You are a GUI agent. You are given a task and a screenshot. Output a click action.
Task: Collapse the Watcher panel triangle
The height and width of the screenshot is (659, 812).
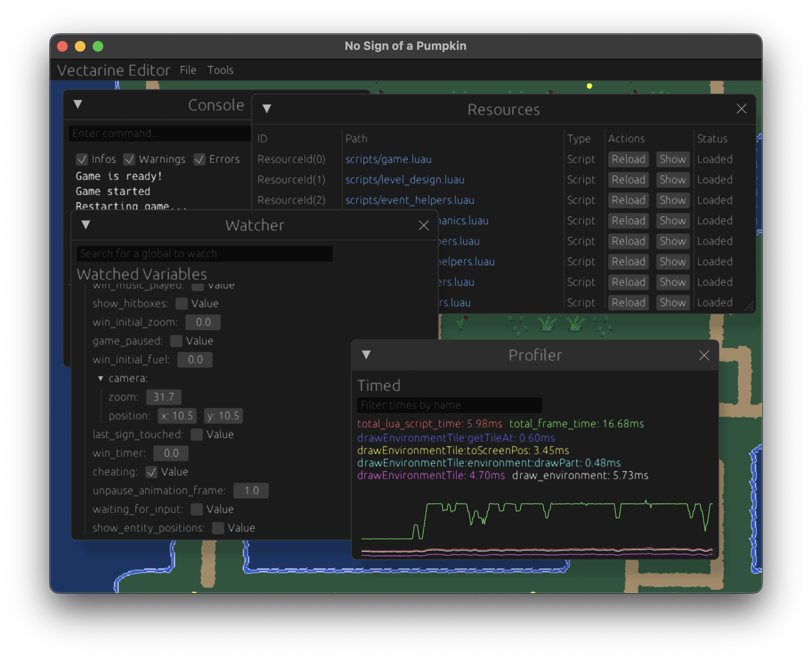tap(86, 225)
